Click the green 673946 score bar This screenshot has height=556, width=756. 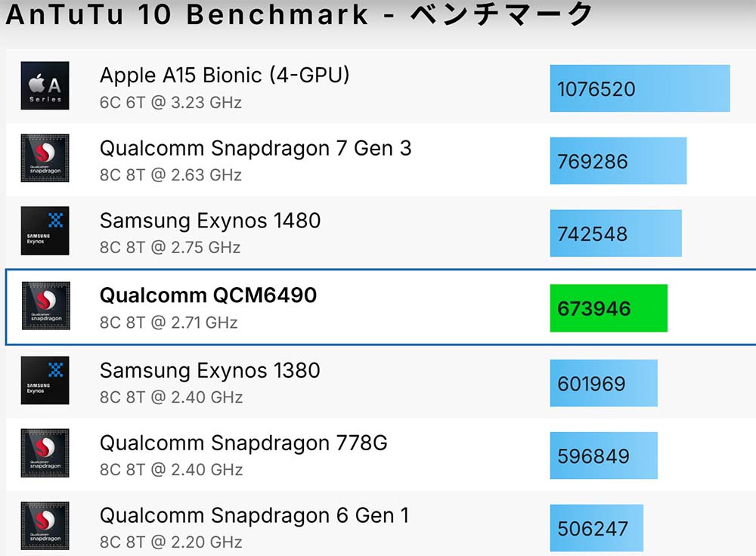(609, 308)
